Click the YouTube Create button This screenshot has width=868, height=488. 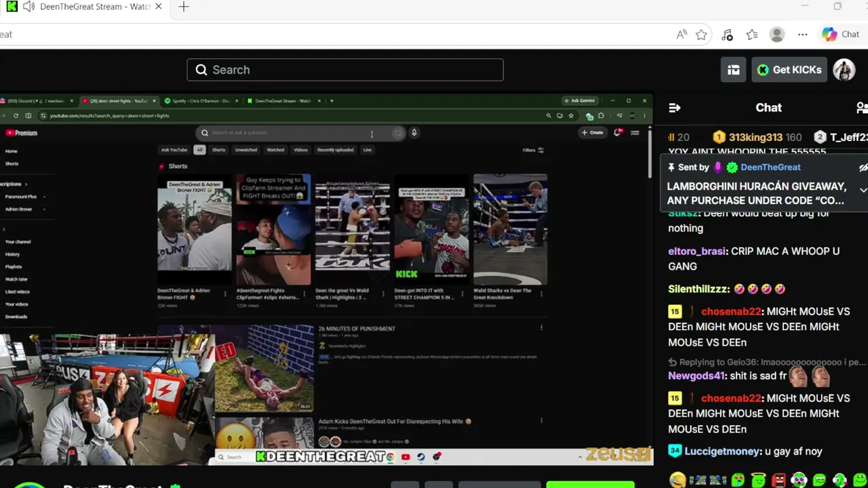[x=593, y=133]
